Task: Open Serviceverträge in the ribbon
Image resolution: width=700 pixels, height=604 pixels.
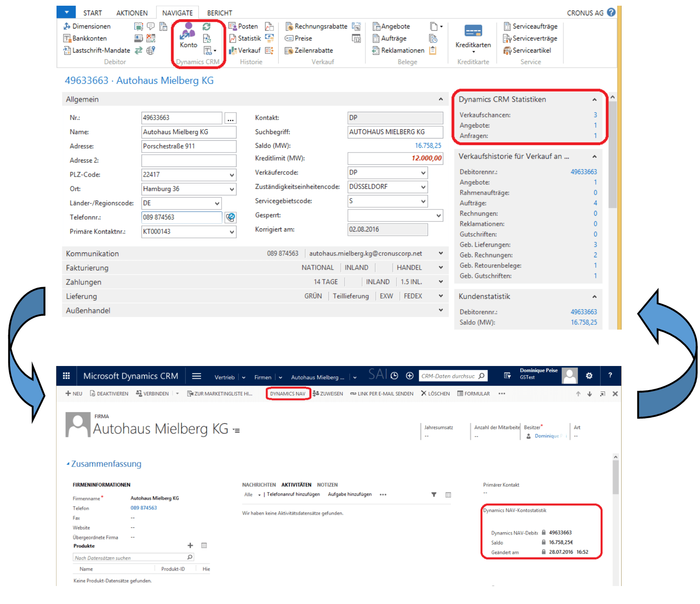Action: pyautogui.click(x=530, y=38)
